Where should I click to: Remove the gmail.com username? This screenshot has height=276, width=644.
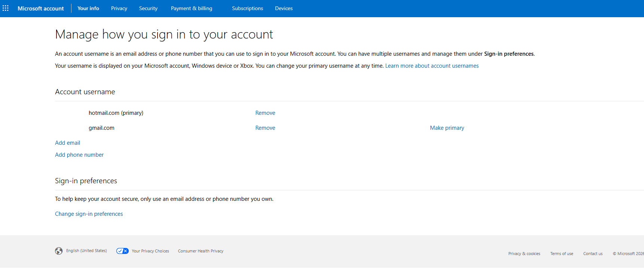coord(265,128)
